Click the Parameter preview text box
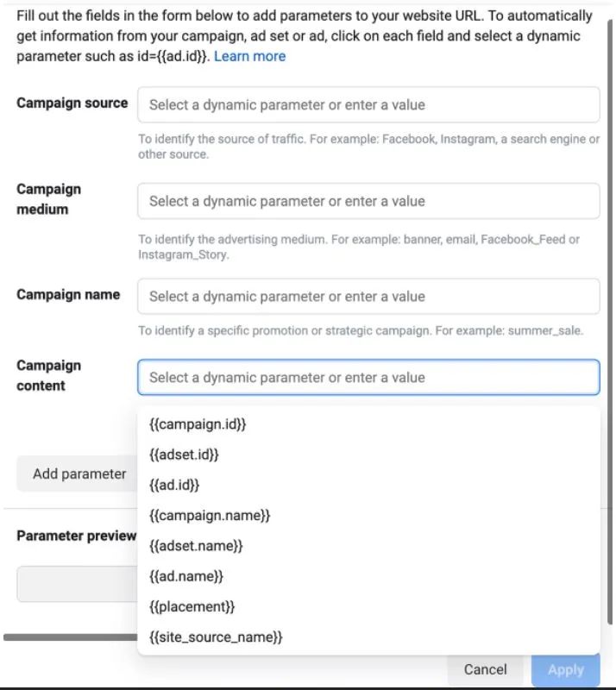This screenshot has height=690, width=616. (x=78, y=584)
